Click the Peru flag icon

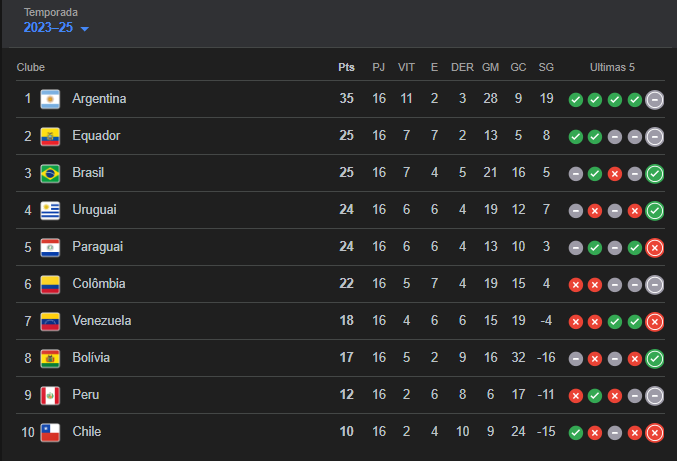pyautogui.click(x=51, y=395)
